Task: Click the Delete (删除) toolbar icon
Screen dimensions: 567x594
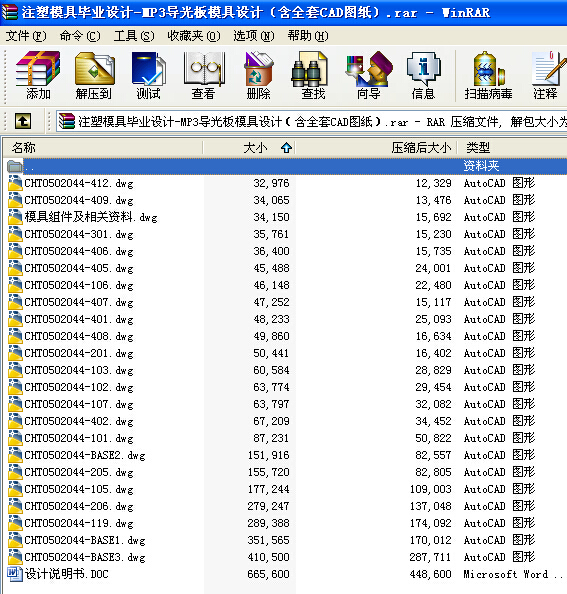Action: click(259, 76)
